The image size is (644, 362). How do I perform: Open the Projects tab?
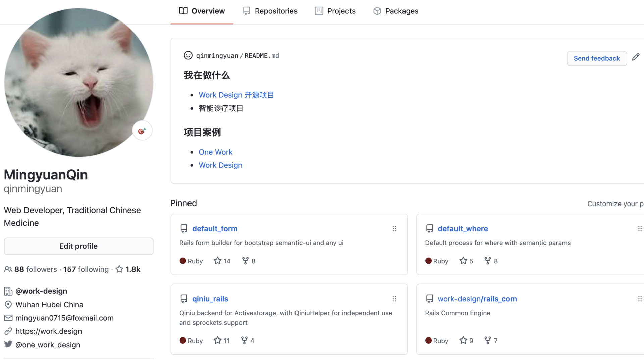coord(335,11)
